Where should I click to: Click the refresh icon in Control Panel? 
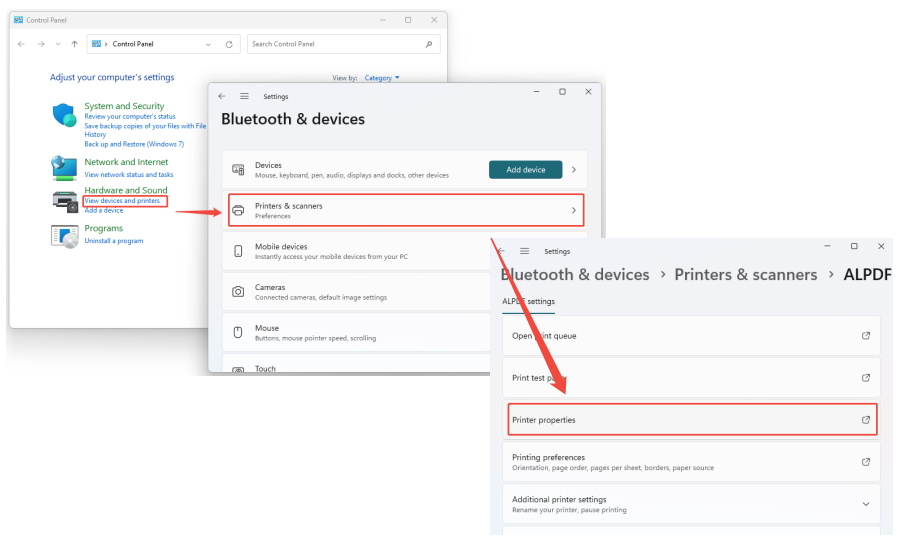click(x=229, y=44)
